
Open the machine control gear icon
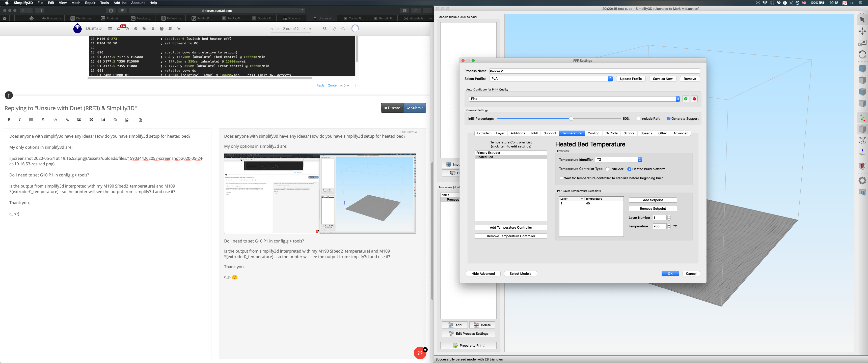(x=862, y=180)
